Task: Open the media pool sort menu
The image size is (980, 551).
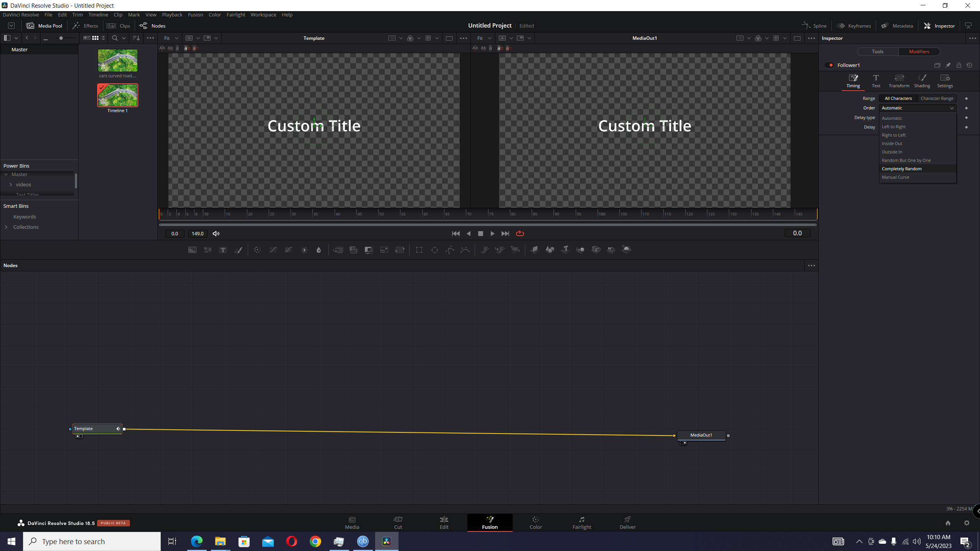Action: click(x=136, y=38)
